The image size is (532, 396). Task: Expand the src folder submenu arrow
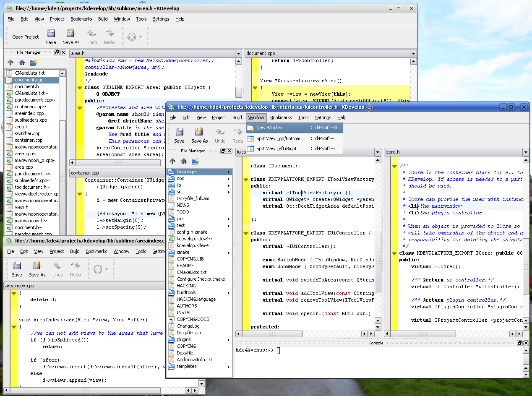pyautogui.click(x=229, y=192)
